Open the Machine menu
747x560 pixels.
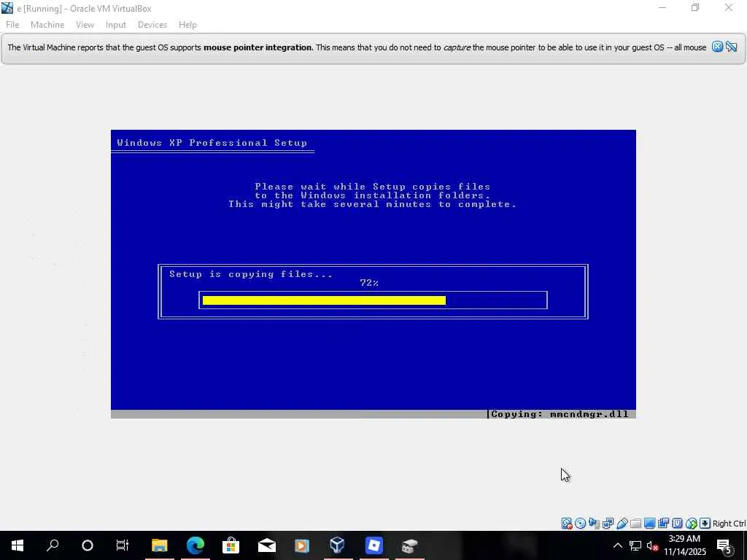click(47, 25)
